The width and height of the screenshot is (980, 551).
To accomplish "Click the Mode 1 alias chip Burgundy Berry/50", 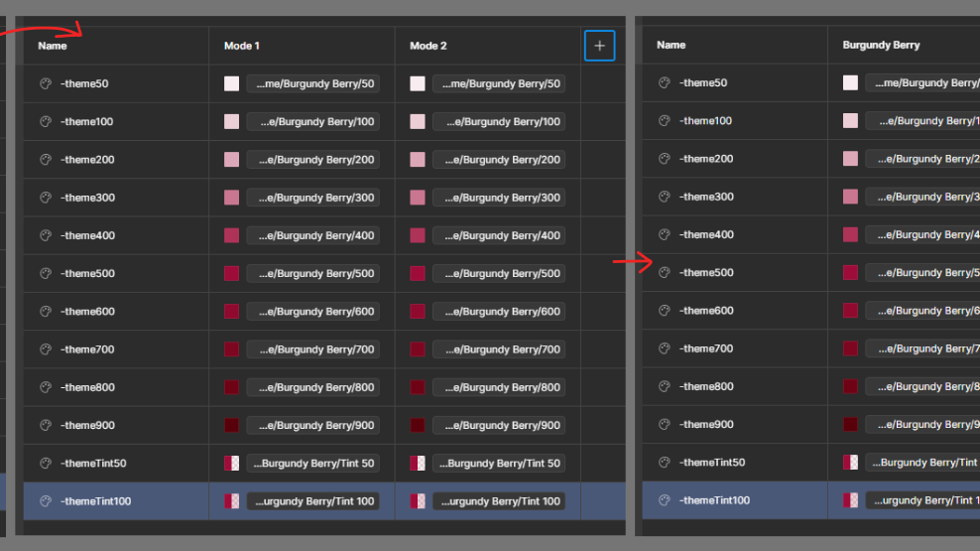I will coord(313,83).
